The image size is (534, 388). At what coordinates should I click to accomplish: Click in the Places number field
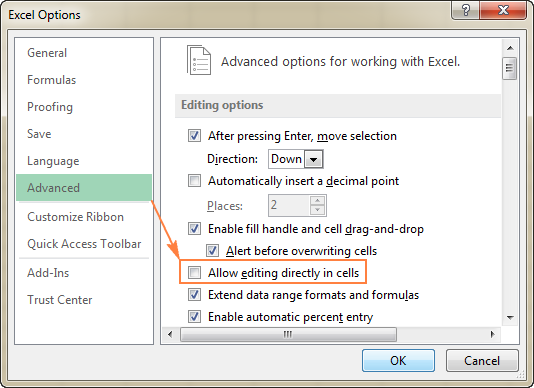pyautogui.click(x=289, y=205)
